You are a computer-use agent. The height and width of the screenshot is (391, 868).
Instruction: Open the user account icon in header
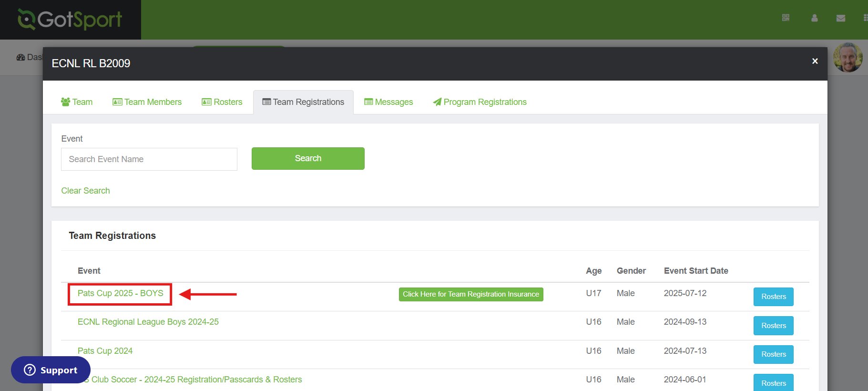[814, 18]
